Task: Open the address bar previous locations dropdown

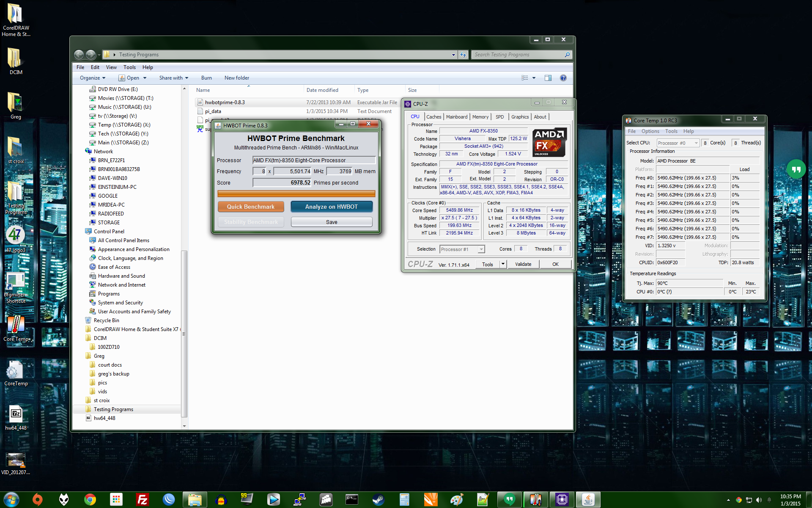Action: pyautogui.click(x=453, y=55)
